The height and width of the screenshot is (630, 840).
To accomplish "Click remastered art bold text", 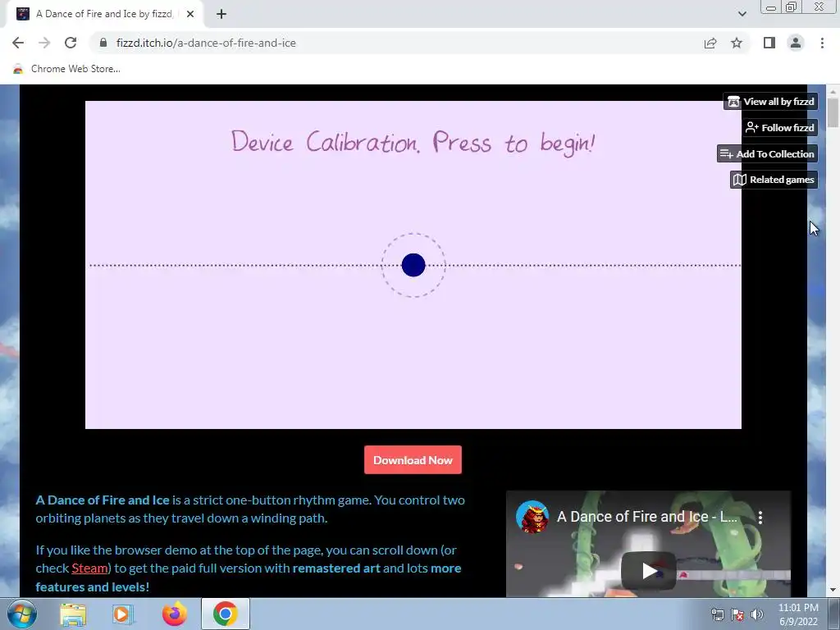I will click(336, 568).
